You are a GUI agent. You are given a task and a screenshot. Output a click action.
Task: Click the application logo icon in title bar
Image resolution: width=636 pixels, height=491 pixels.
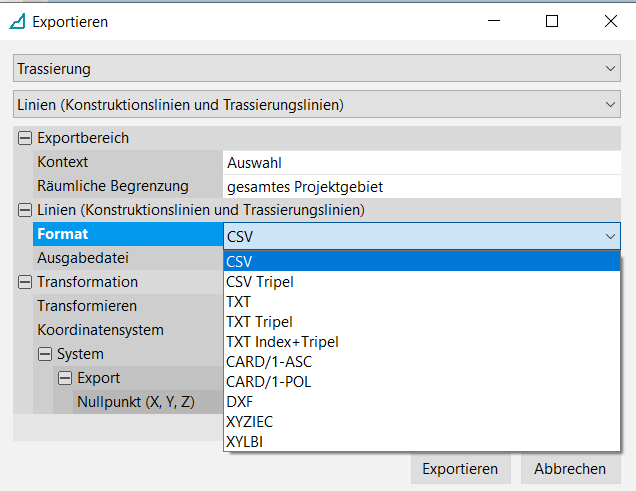17,21
